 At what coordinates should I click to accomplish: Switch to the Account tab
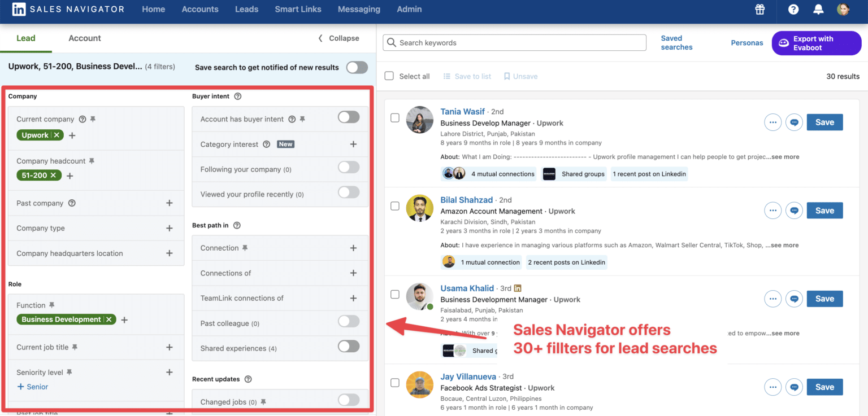[84, 38]
